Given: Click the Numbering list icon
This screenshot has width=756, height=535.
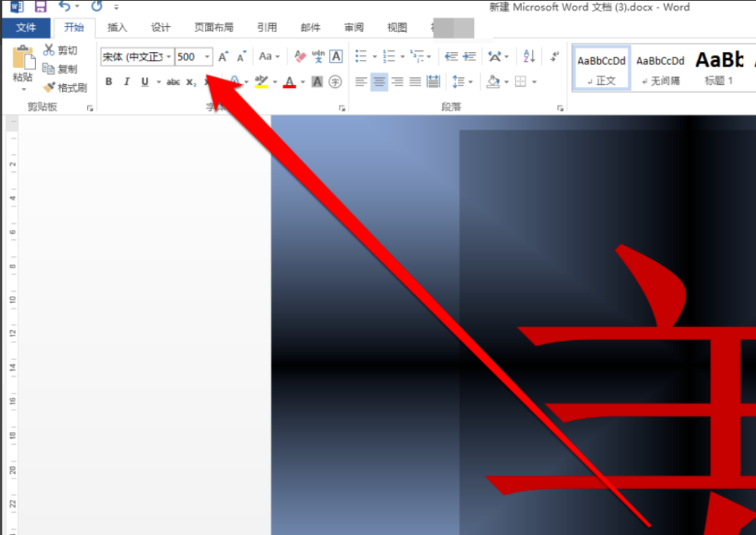Looking at the screenshot, I should pyautogui.click(x=389, y=57).
